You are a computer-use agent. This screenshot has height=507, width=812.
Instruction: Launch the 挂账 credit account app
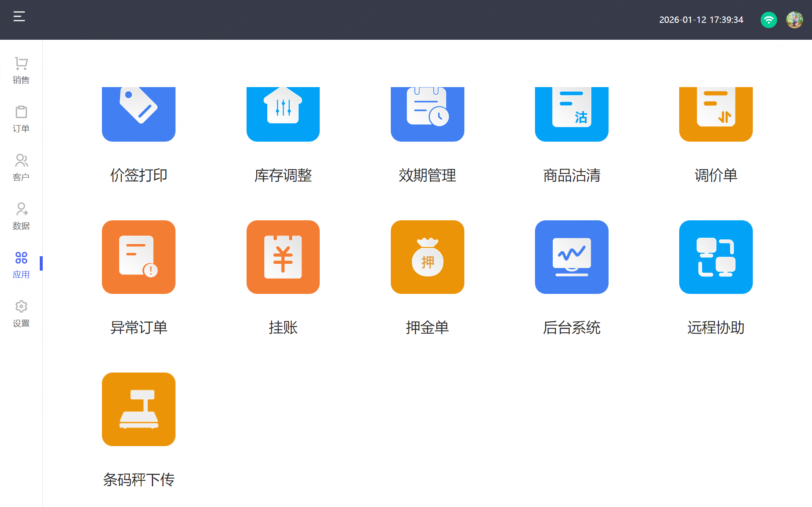coord(283,257)
